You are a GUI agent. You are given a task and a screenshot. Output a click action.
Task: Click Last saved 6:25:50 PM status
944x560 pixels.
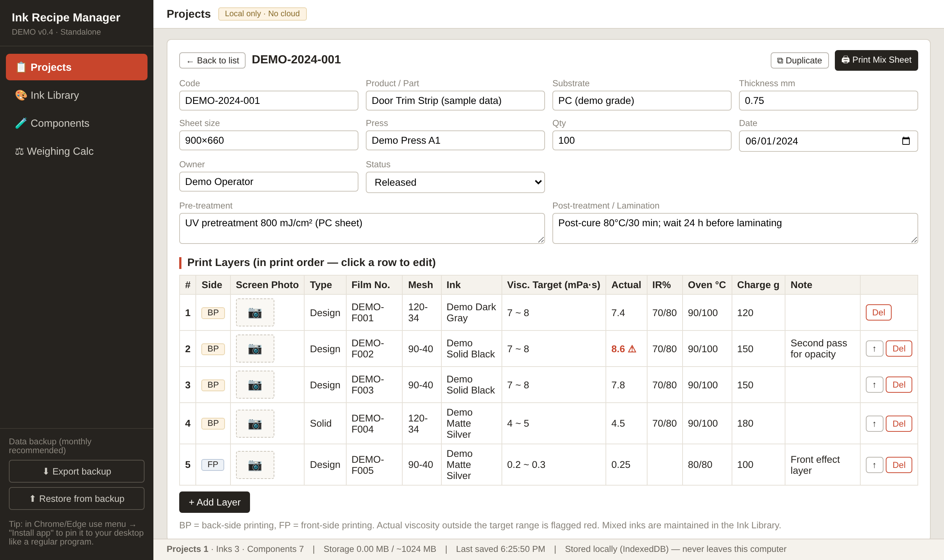click(x=500, y=549)
